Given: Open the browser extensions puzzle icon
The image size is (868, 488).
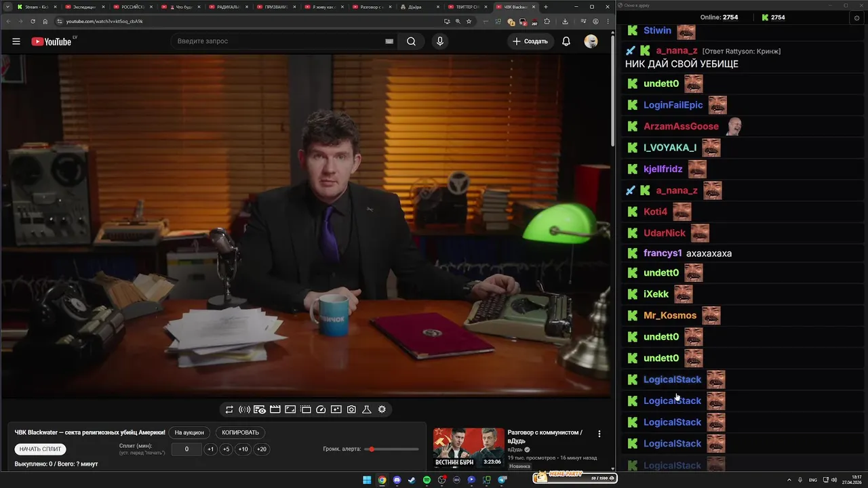Looking at the screenshot, I should 547,21.
